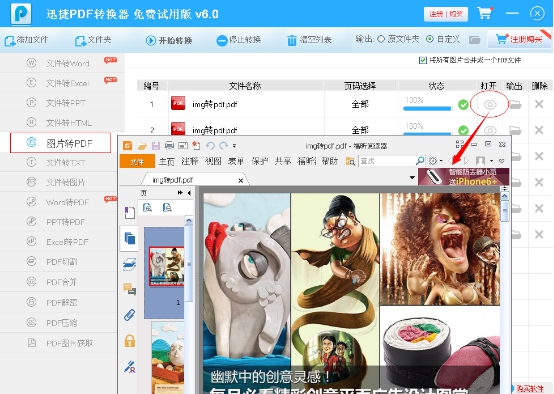Open the orange 文件 menu in Foxit Reader

click(x=137, y=161)
